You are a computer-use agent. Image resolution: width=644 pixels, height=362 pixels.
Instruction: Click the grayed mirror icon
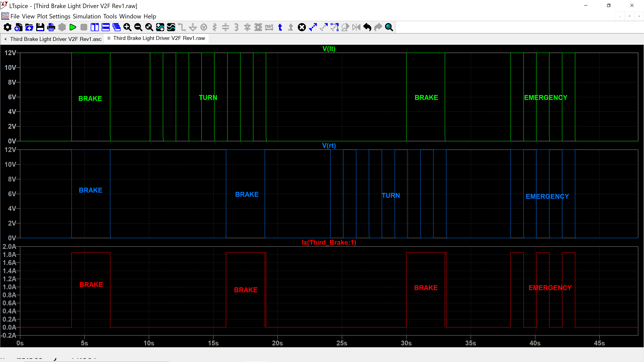pyautogui.click(x=356, y=27)
